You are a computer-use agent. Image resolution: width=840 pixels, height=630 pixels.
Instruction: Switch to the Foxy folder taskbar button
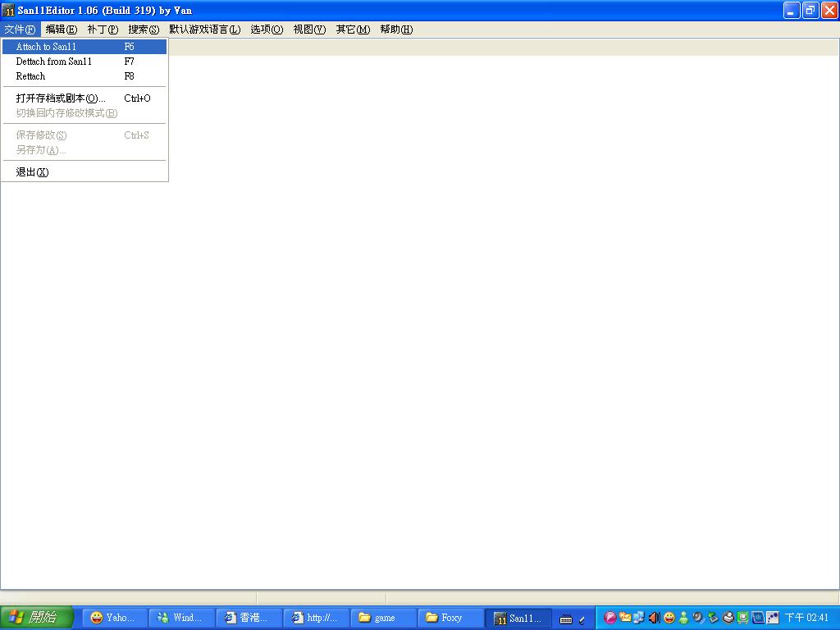pyautogui.click(x=450, y=618)
